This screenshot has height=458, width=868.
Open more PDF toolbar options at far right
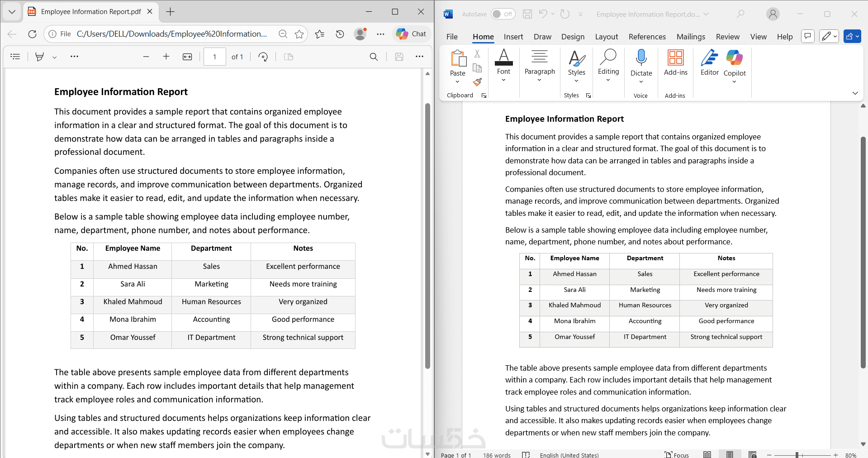tap(419, 57)
